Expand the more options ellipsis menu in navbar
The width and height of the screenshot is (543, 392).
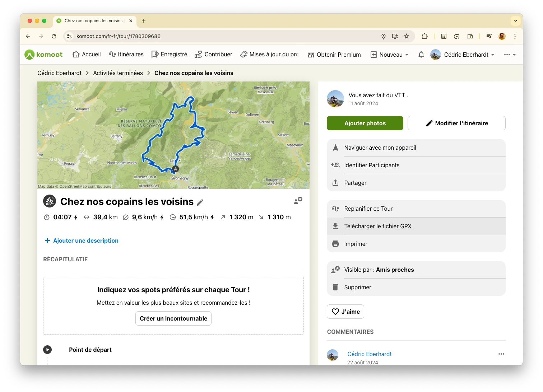(x=510, y=55)
